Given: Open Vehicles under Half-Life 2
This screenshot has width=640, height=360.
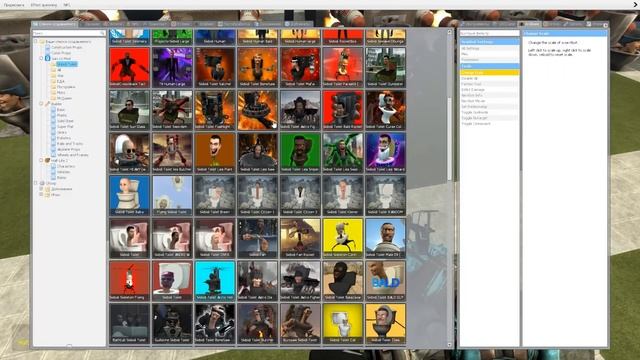Looking at the screenshot, I should pyautogui.click(x=63, y=172).
